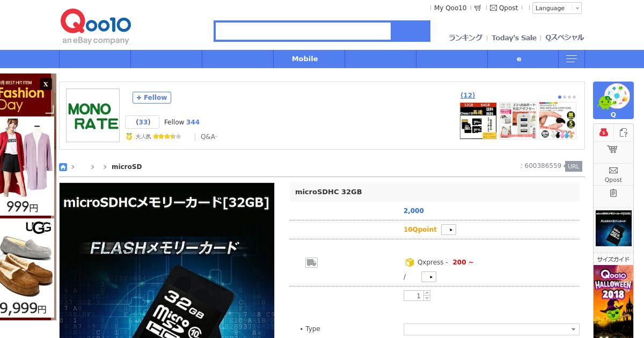Open the 32GB 64GB memory card thumbnail
The width and height of the screenshot is (644, 338).
coord(478,121)
